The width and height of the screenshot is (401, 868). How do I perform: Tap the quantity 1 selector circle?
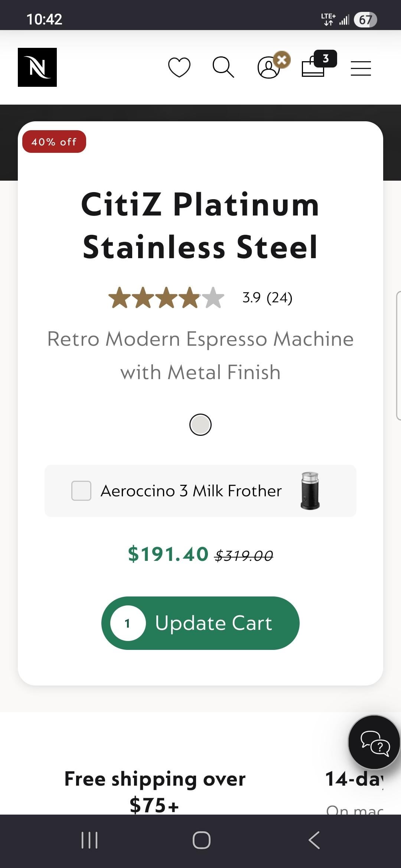[x=128, y=623]
